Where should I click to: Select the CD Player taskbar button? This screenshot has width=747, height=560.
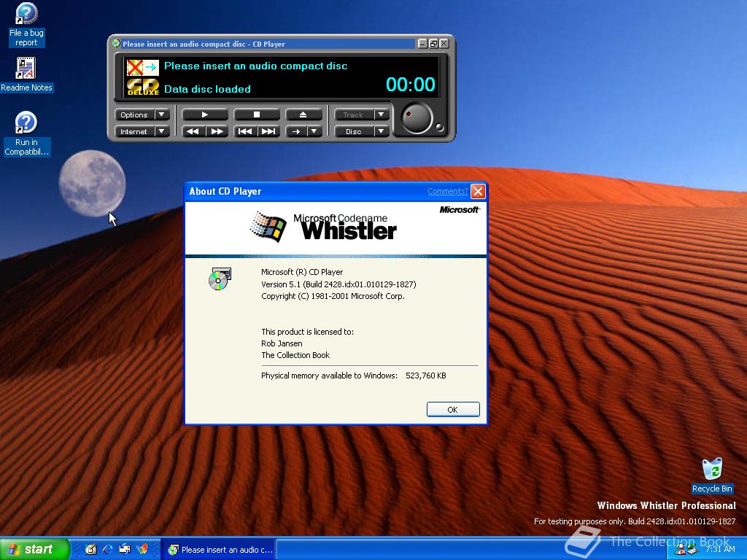[x=218, y=550]
